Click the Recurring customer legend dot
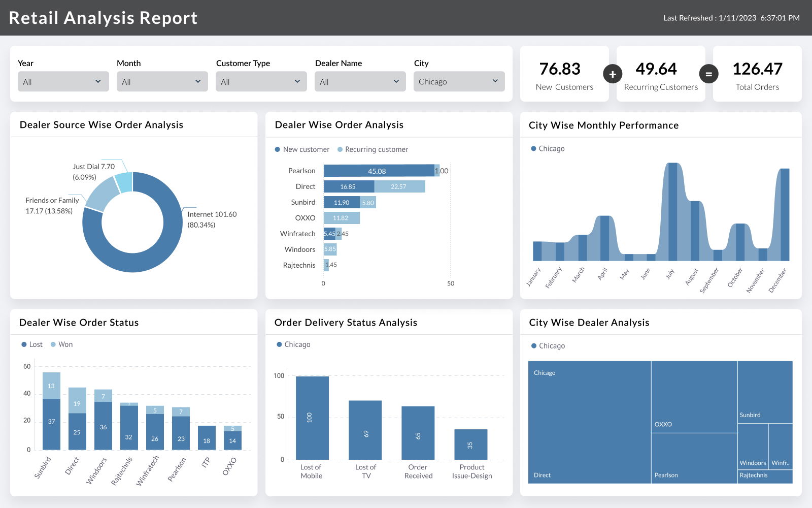This screenshot has height=508, width=812. tap(340, 149)
